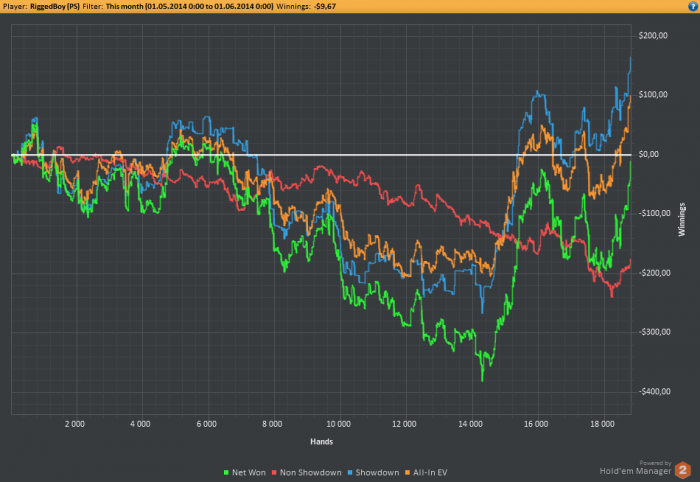The width and height of the screenshot is (700, 482).
Task: Click the Hands x-axis title
Action: tap(321, 442)
